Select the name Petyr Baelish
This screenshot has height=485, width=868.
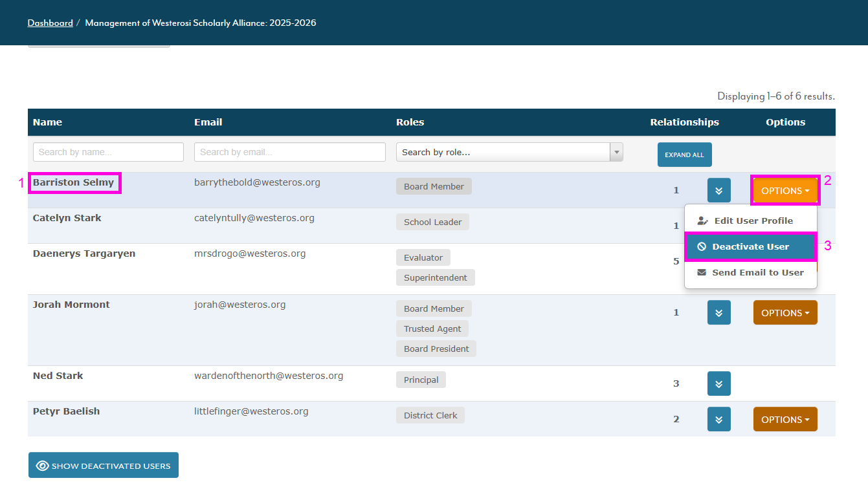coord(66,411)
